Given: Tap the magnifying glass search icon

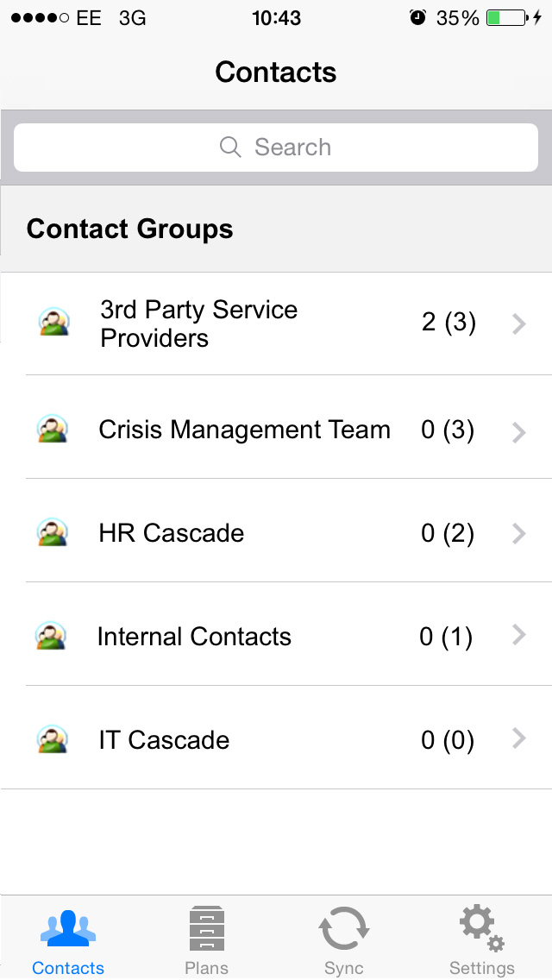Looking at the screenshot, I should pos(230,148).
